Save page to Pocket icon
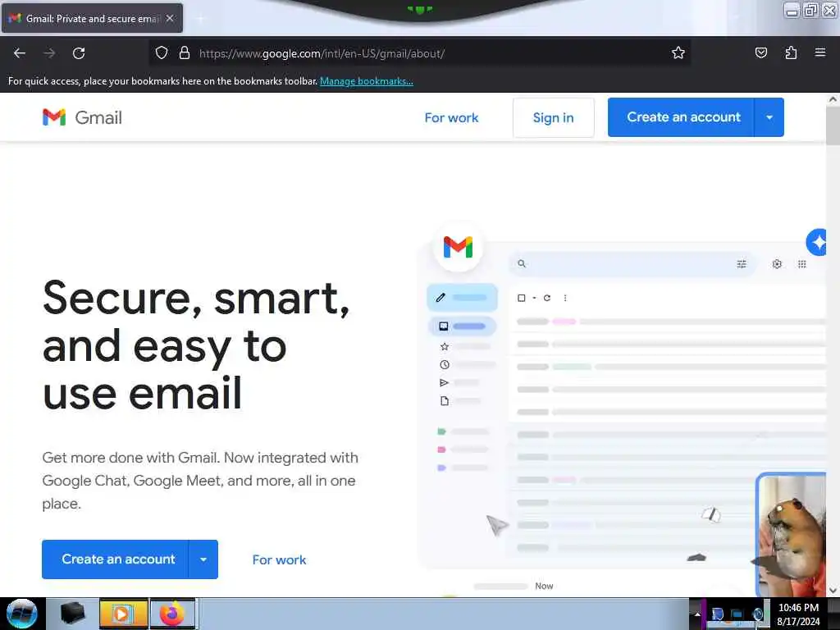 tap(760, 52)
